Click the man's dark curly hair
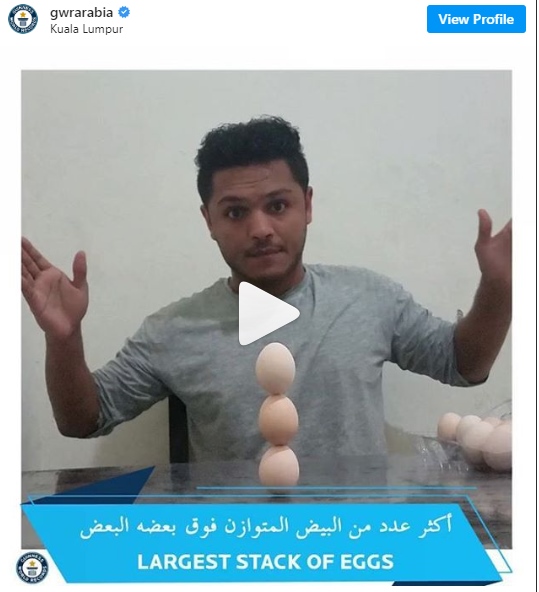The height and width of the screenshot is (592, 539). tap(252, 153)
